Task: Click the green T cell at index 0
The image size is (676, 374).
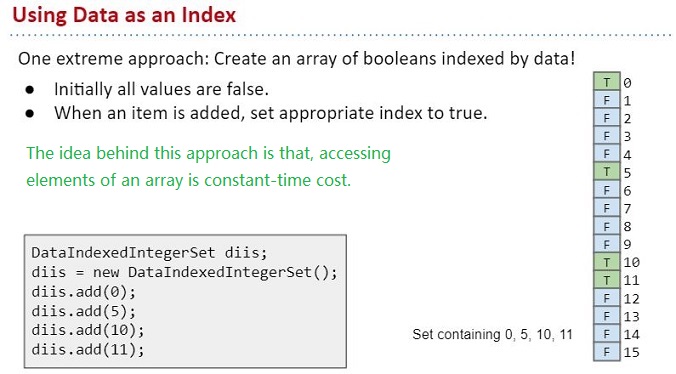Action: tap(607, 82)
